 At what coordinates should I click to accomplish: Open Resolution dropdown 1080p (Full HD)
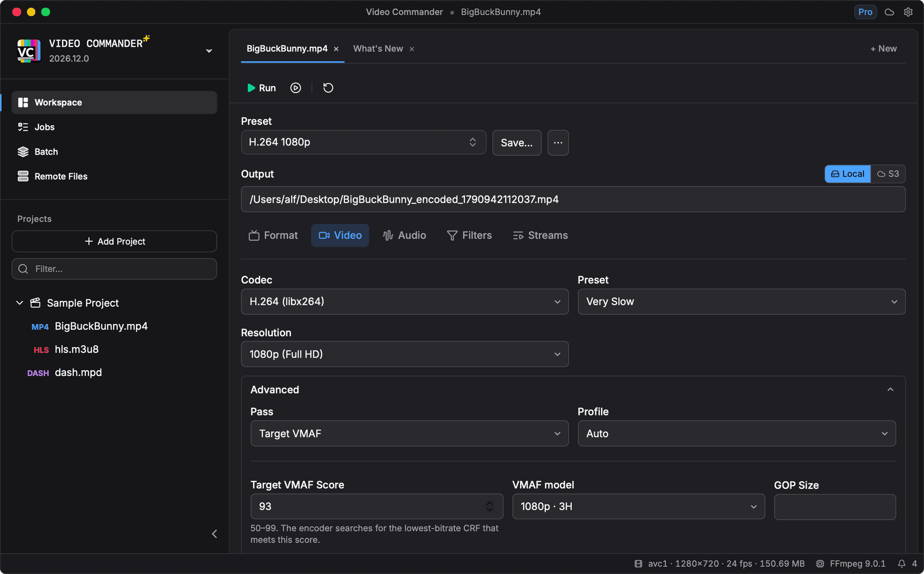point(405,354)
